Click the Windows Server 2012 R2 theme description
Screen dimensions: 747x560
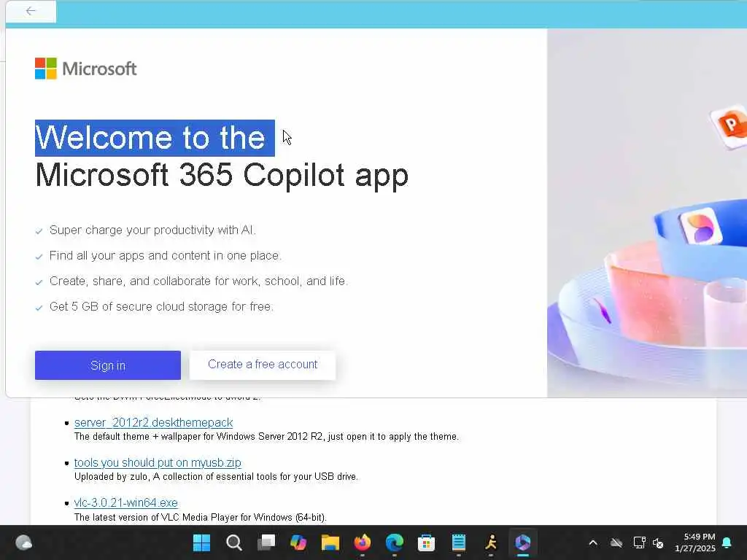pos(267,437)
